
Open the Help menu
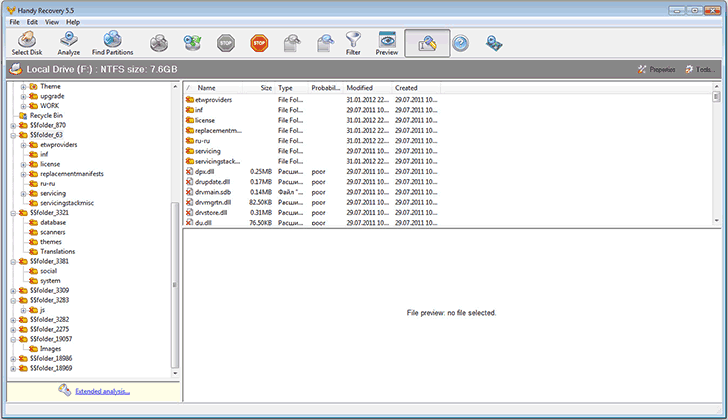(x=73, y=22)
